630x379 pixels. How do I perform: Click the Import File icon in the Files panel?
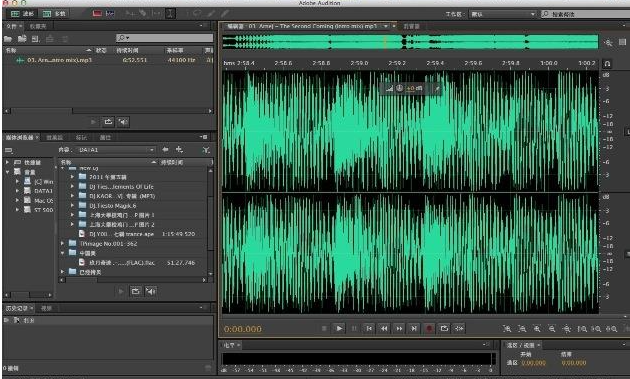[22, 39]
